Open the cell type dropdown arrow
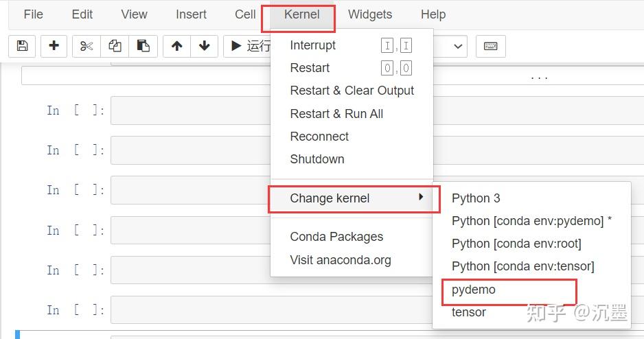Viewport: 644px width, 339px height. point(458,46)
